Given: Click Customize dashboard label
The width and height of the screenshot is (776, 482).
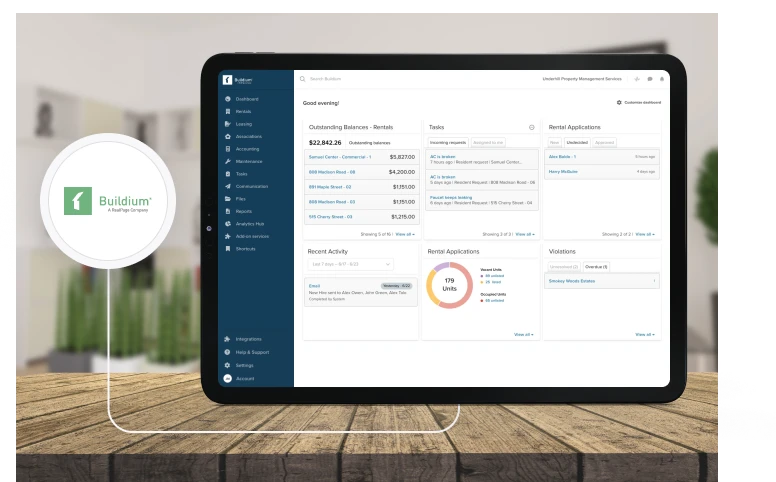Looking at the screenshot, I should (642, 102).
